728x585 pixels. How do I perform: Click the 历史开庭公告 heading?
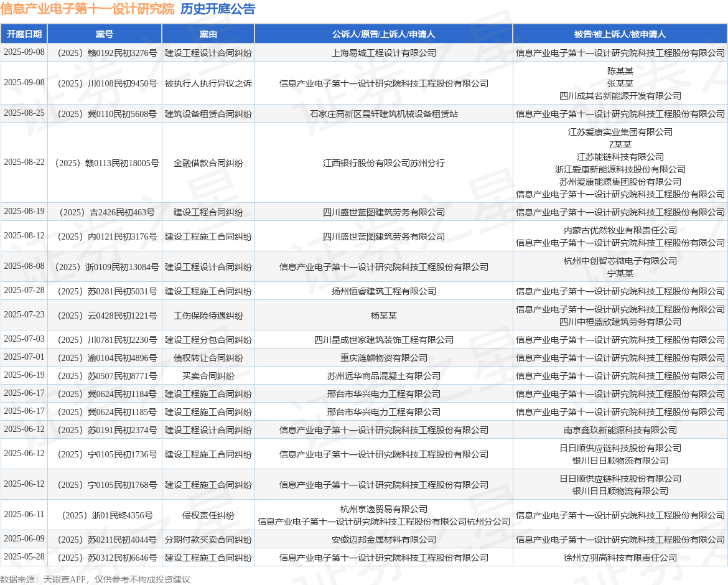point(218,9)
